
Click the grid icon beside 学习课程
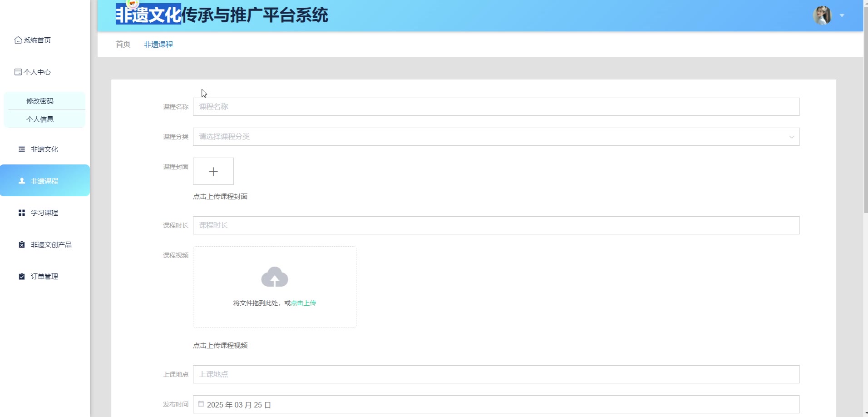22,213
